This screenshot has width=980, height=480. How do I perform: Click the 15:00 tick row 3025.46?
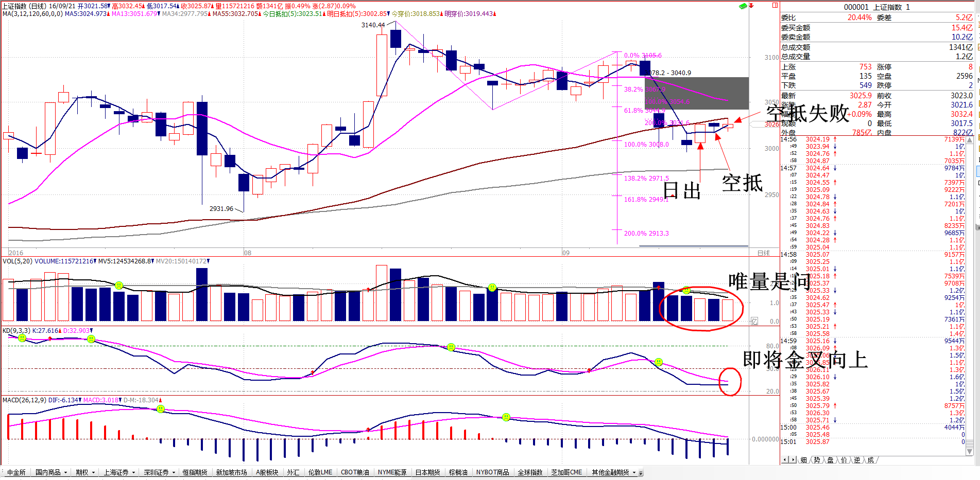pyautogui.click(x=873, y=428)
